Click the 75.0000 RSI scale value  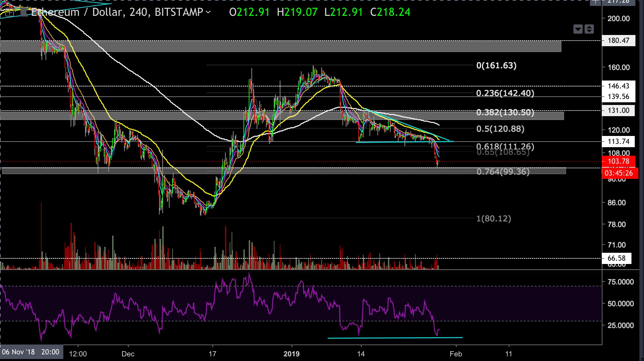click(621, 282)
